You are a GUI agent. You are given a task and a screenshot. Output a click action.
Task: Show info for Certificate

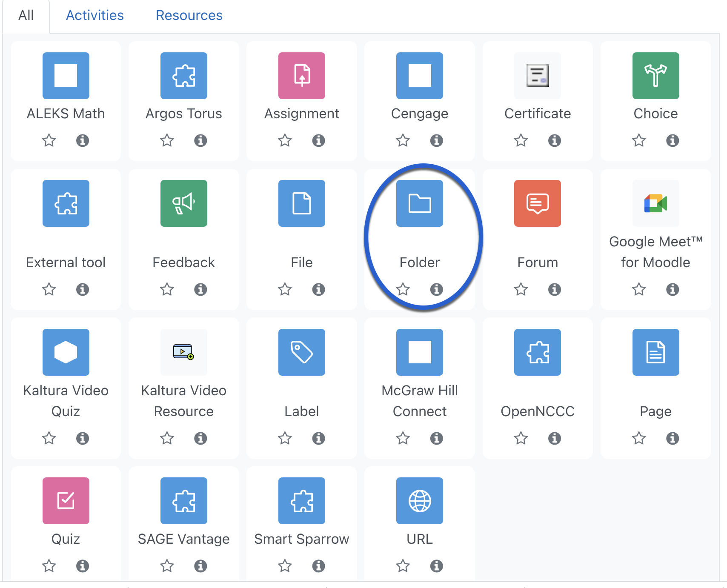[554, 140]
